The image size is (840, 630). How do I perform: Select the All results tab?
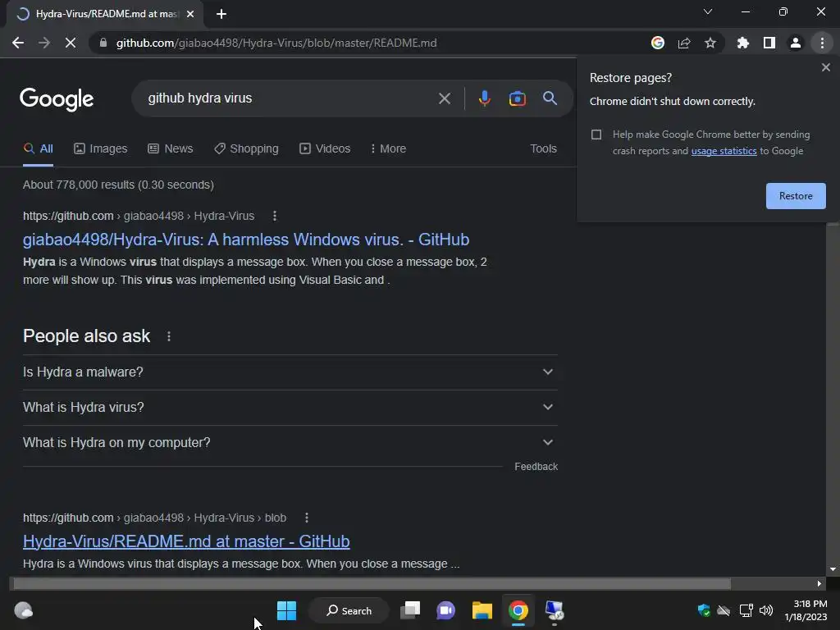point(38,149)
